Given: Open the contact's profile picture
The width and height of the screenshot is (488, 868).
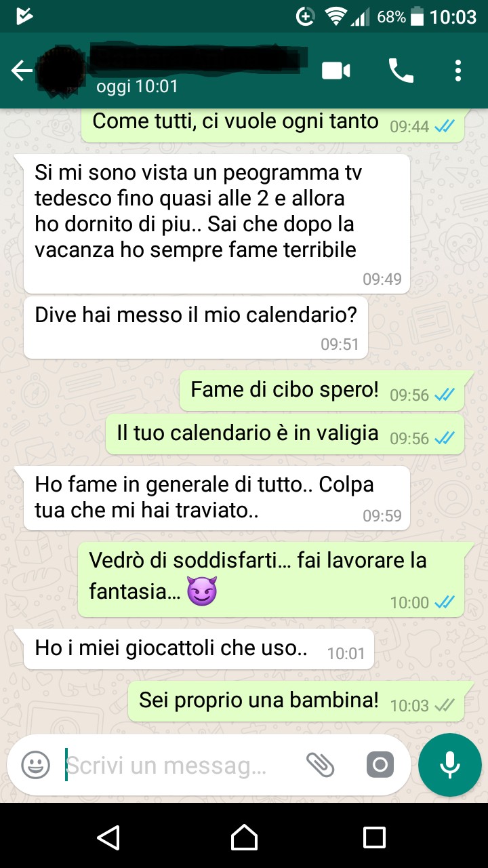Looking at the screenshot, I should 62,71.
